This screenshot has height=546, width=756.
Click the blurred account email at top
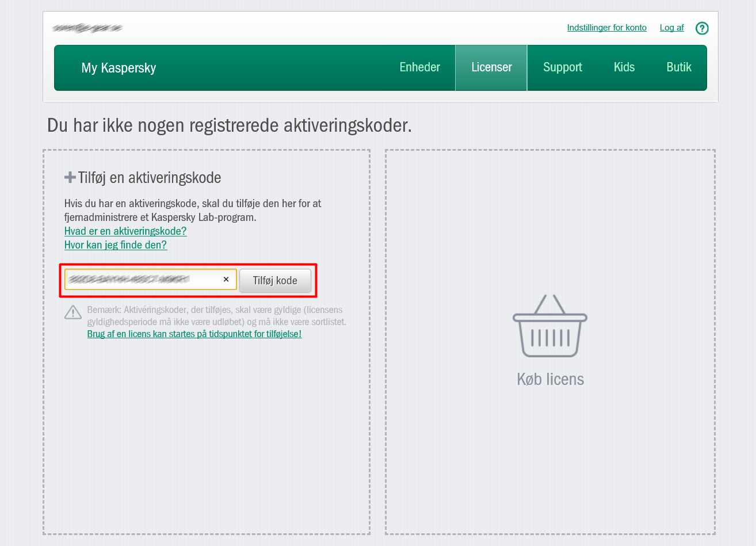[x=87, y=28]
